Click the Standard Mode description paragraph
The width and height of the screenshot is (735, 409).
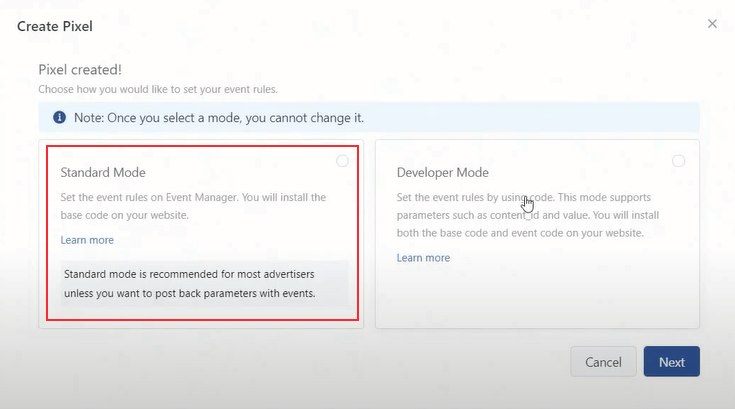(x=193, y=205)
